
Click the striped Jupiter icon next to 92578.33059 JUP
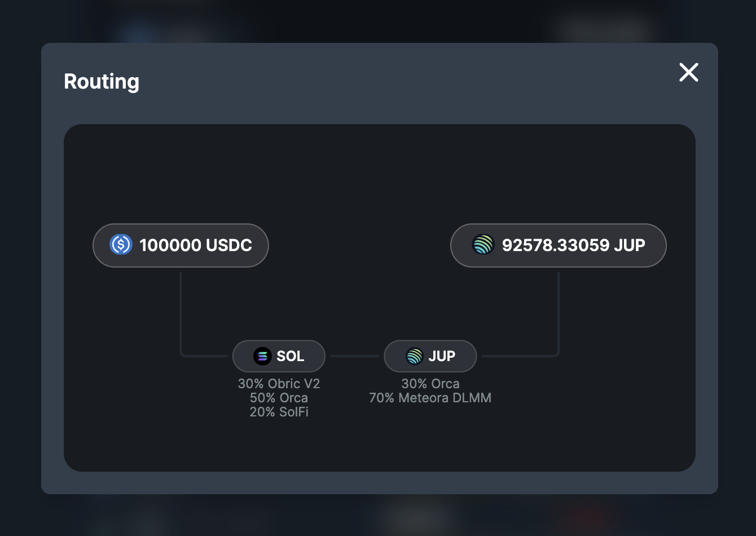tap(484, 245)
